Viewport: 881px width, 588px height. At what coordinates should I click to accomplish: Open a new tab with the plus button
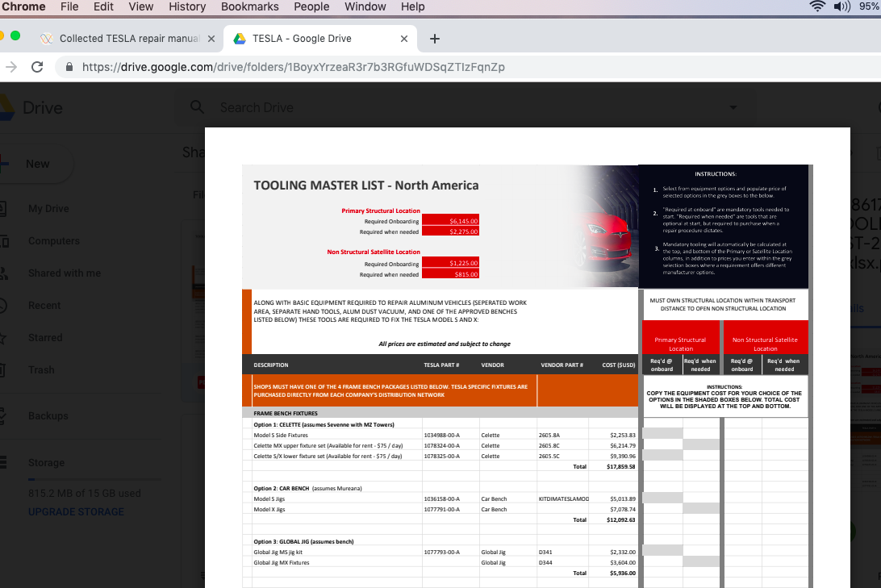[x=434, y=39]
